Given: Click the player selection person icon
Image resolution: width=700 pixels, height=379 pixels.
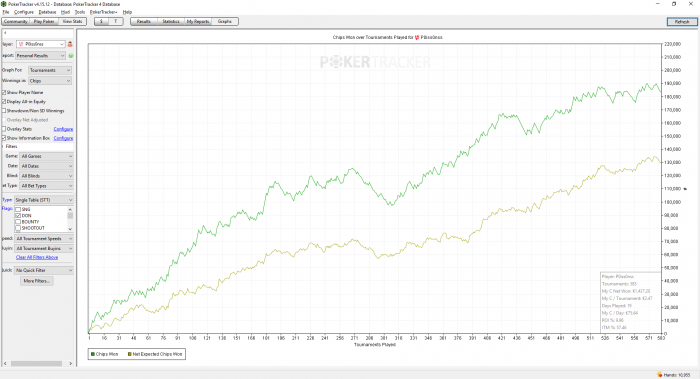Looking at the screenshot, I should point(70,44).
